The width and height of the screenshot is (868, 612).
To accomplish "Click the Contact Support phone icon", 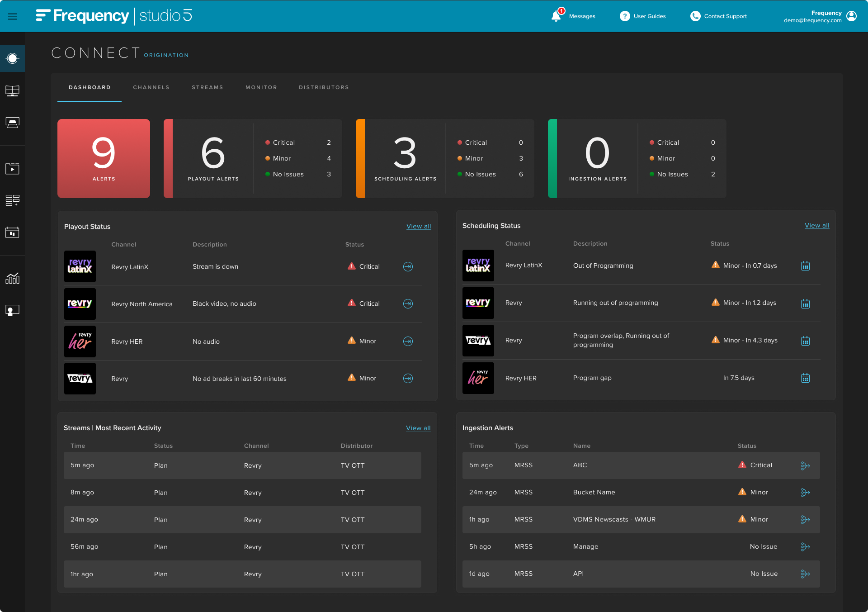I will [x=695, y=16].
